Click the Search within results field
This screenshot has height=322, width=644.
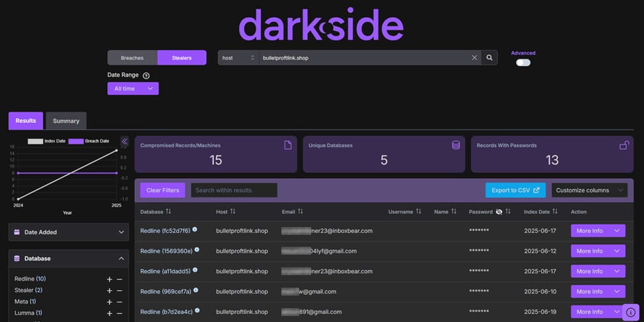pyautogui.click(x=234, y=190)
